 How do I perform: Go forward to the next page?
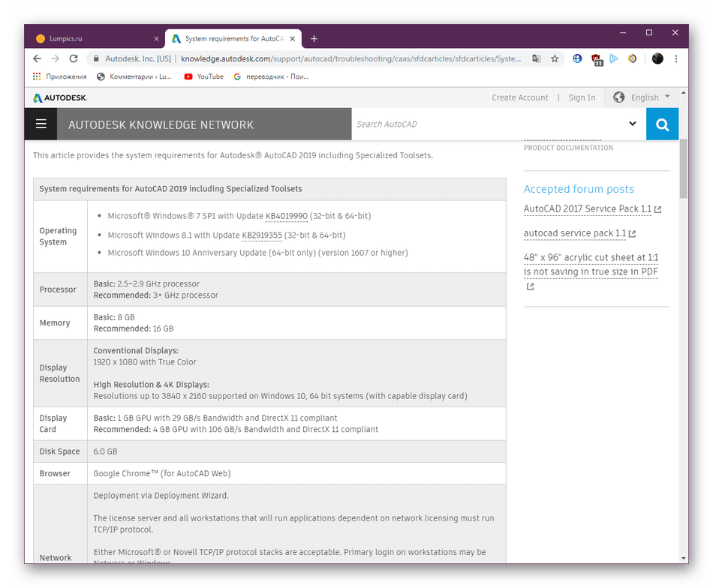(x=56, y=58)
